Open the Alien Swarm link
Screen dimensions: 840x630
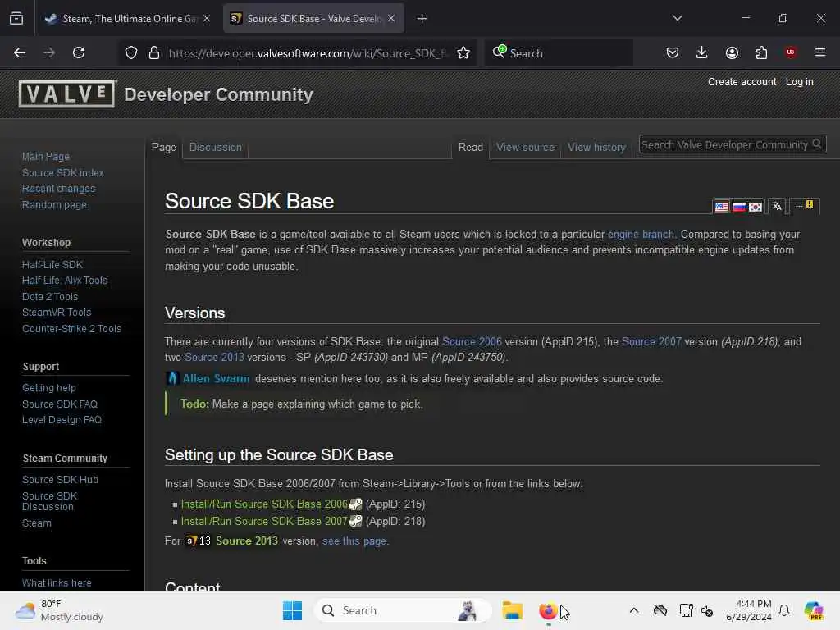pyautogui.click(x=216, y=378)
